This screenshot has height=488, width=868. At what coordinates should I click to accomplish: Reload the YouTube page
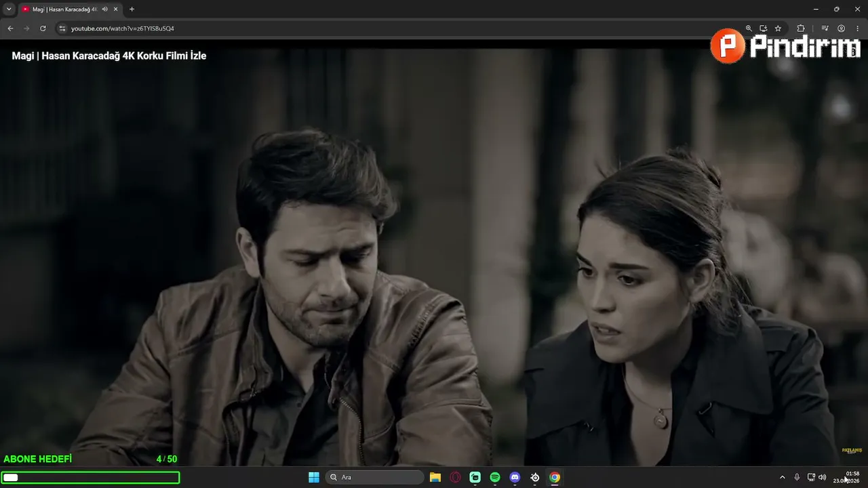43,28
